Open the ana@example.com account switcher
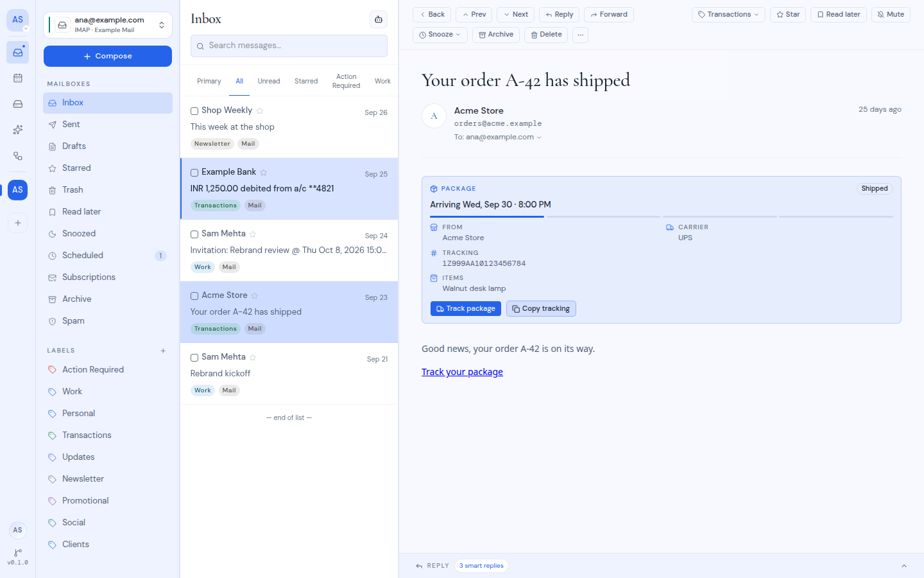Image resolution: width=924 pixels, height=578 pixels. (x=108, y=25)
